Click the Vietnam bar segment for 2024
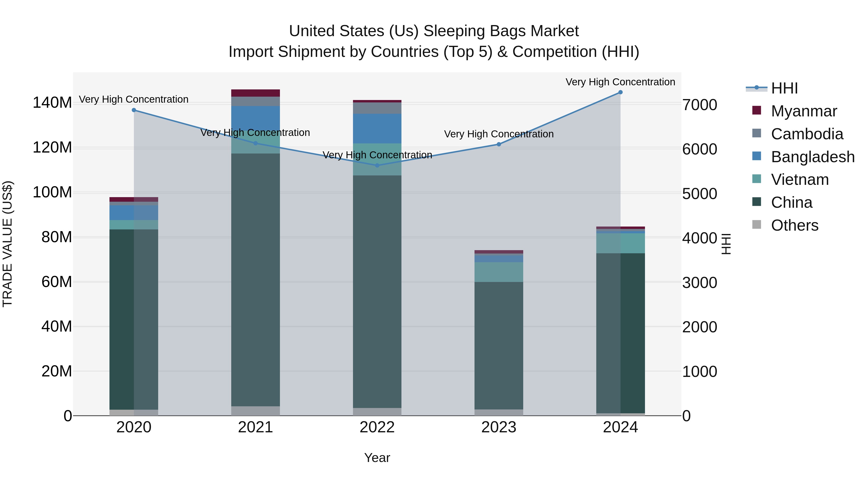 620,243
